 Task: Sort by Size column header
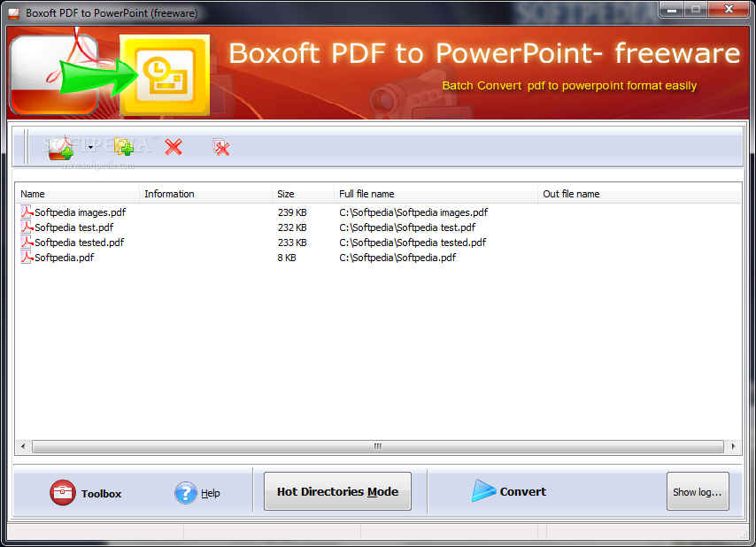(x=303, y=194)
